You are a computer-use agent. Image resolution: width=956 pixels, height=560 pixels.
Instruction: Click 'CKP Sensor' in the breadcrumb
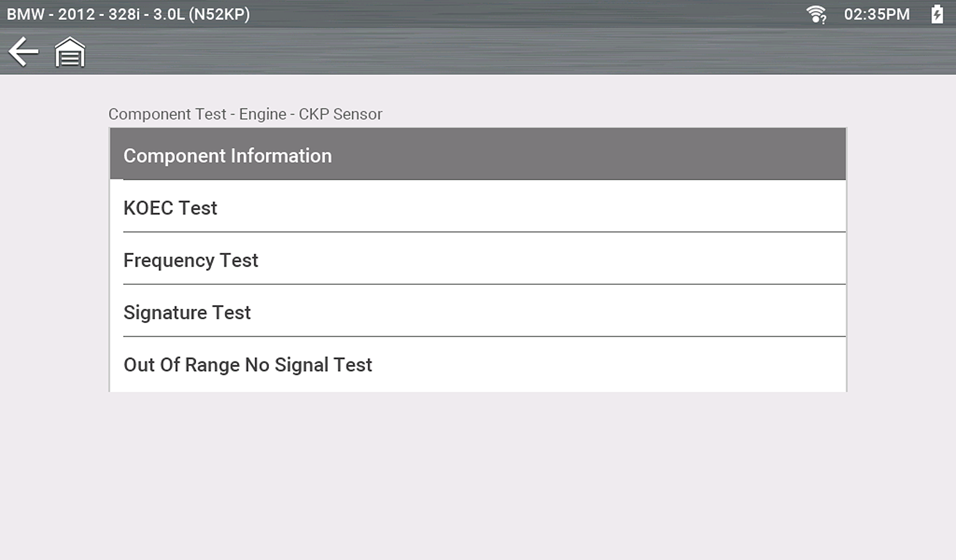(340, 115)
